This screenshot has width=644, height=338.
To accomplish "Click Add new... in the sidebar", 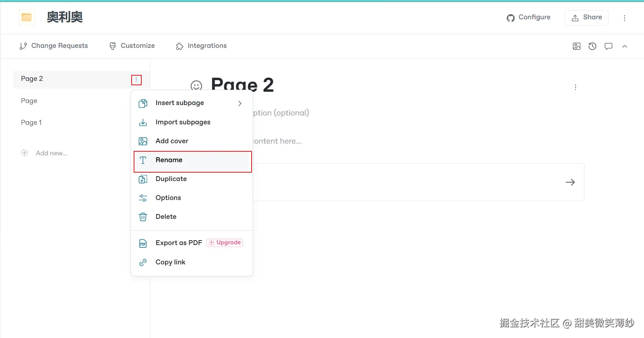I will [x=51, y=153].
